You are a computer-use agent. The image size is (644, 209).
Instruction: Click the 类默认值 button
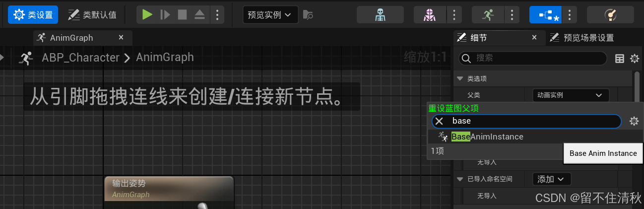pyautogui.click(x=92, y=15)
